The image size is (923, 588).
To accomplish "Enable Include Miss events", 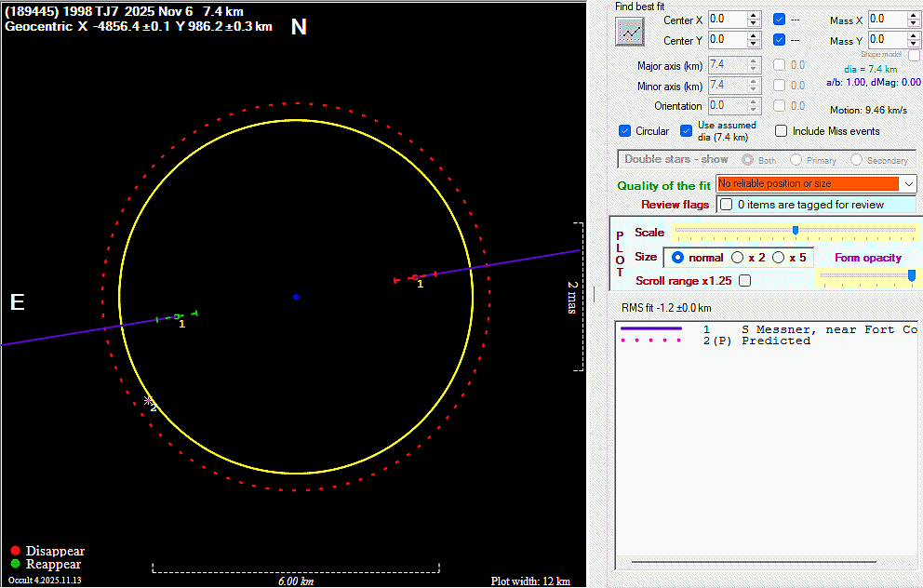I will [x=782, y=131].
